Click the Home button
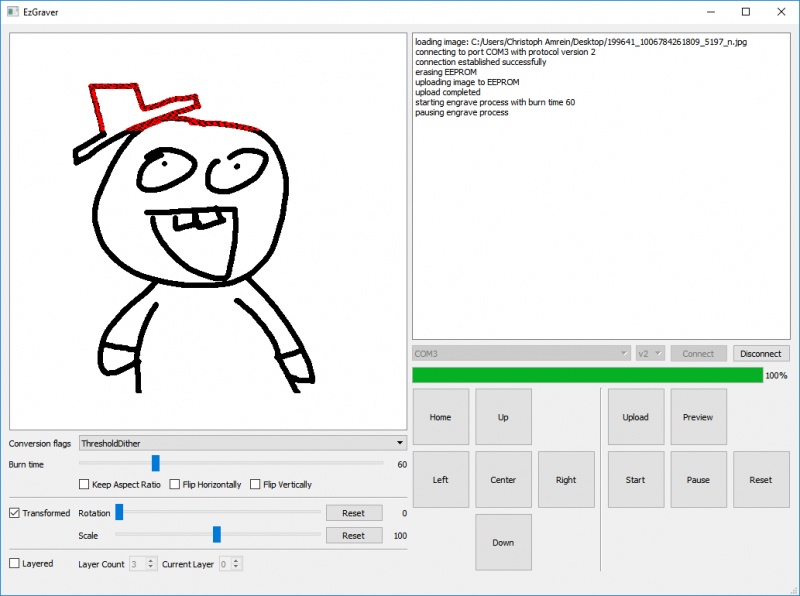 [440, 417]
